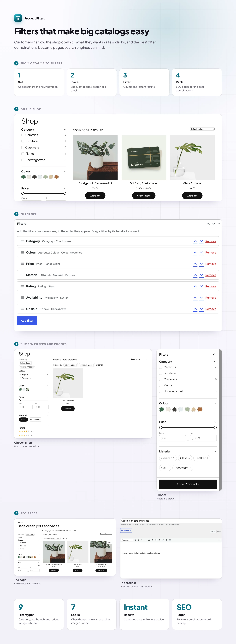Switch to the Code editor tab

click(x=219, y=532)
